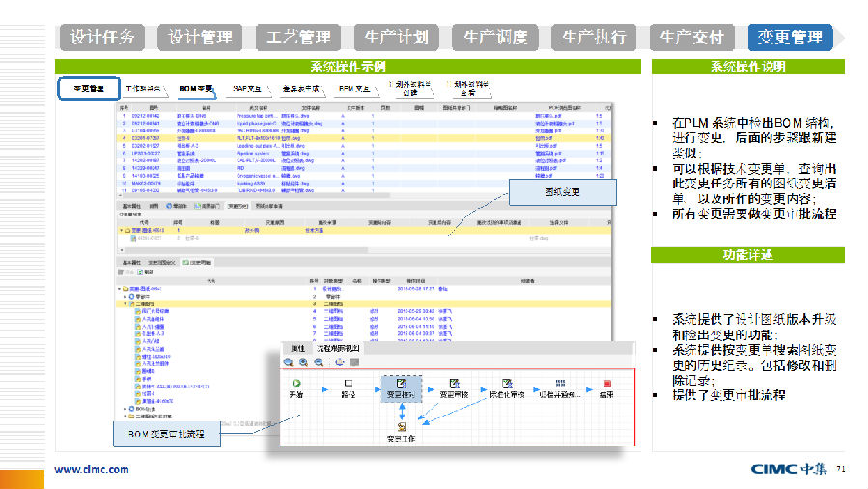Screen dimensions: 868x489
Task: Expand the BOM信息 tree node
Action: point(125,409)
